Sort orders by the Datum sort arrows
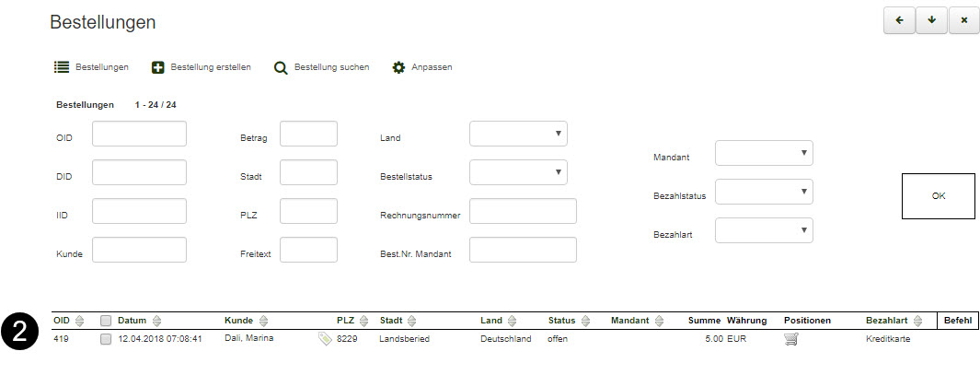 pos(156,321)
